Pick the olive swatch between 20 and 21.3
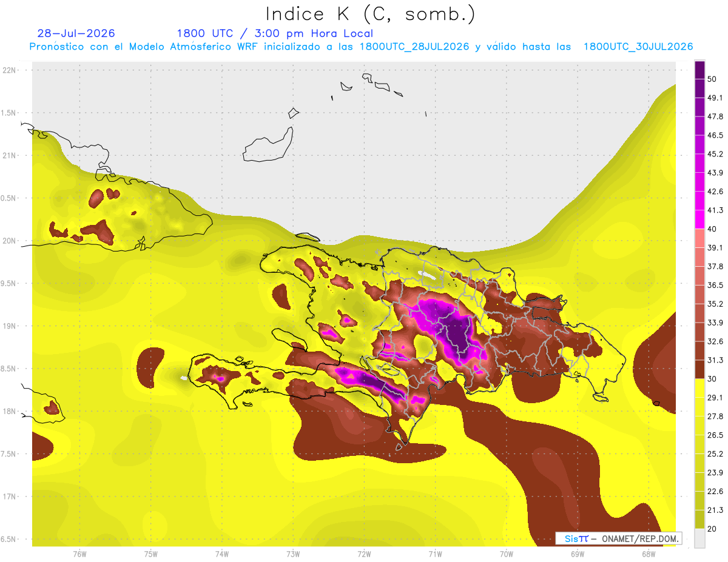The width and height of the screenshot is (728, 562). [699, 520]
